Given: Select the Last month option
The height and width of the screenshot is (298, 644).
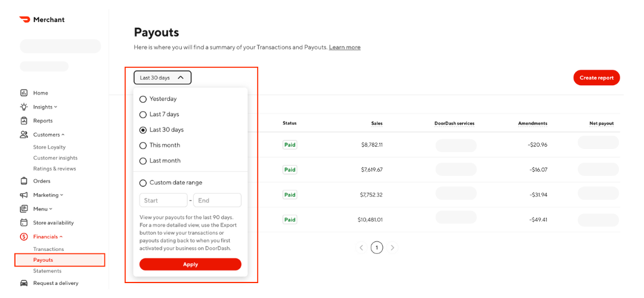Looking at the screenshot, I should tap(143, 161).
